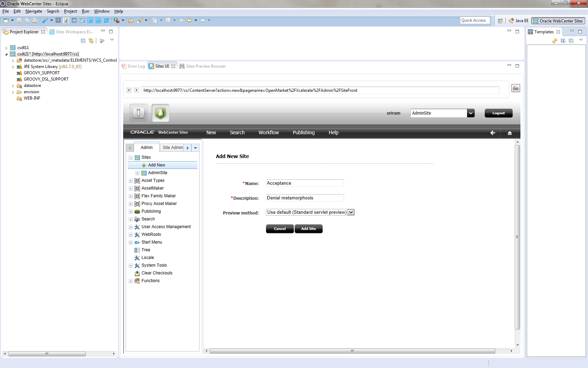The image size is (588, 368).
Task: Click the New wizard icon in Eclipse toolbar
Action: pyautogui.click(x=6, y=20)
